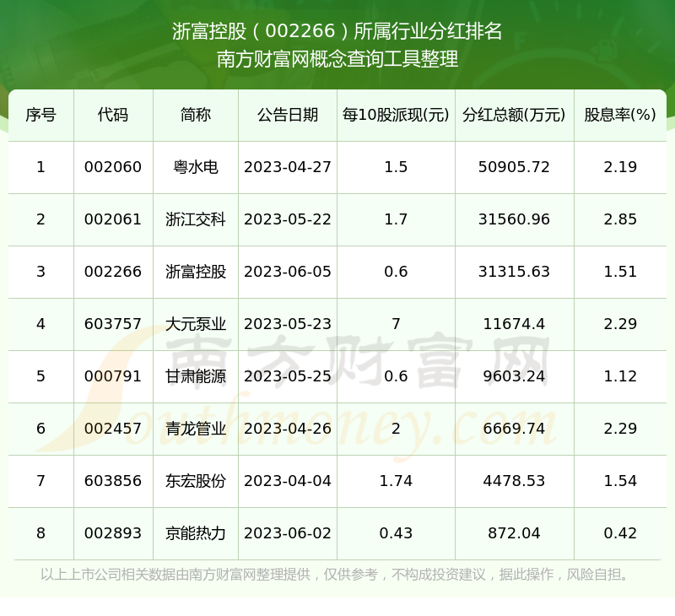Click date 2023-05-25
This screenshot has height=616, width=675.
point(288,376)
